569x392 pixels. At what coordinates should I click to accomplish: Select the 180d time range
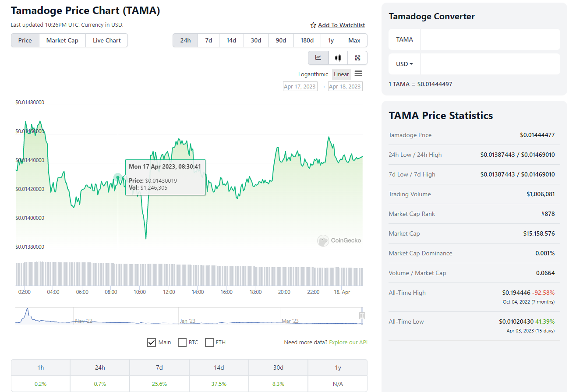(x=307, y=40)
